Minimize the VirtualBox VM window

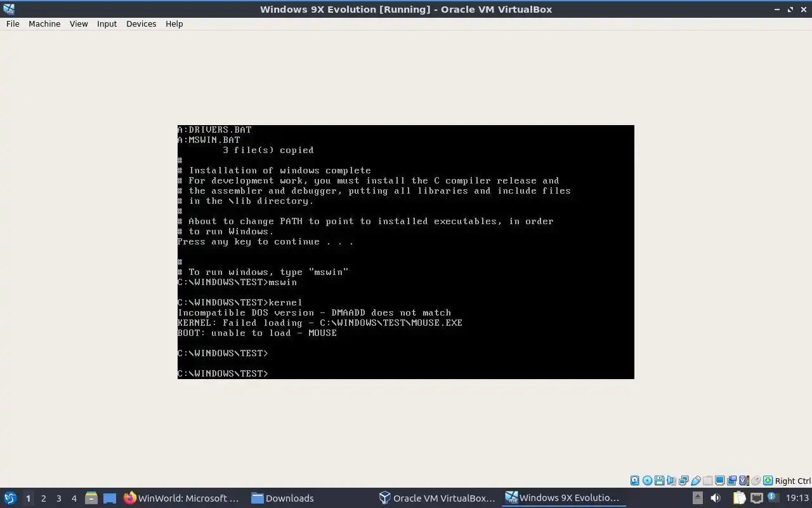point(777,9)
